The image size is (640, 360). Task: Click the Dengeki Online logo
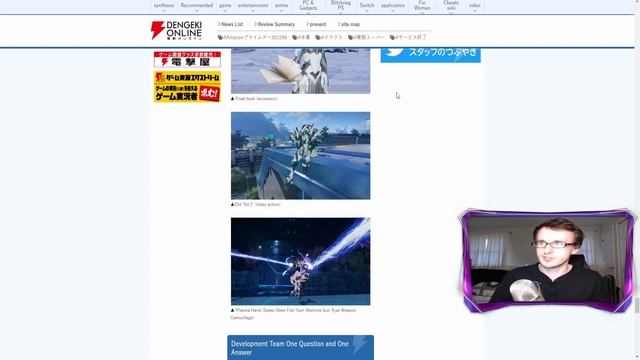coord(176,30)
